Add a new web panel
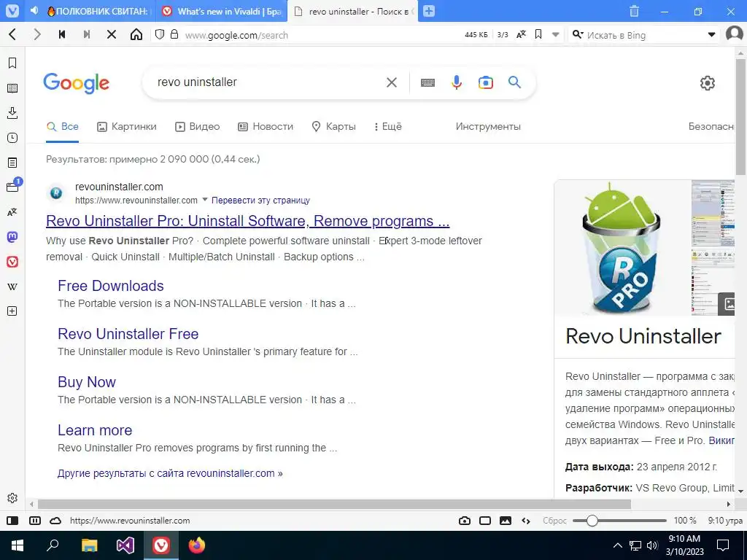This screenshot has height=560, width=747. pos(12,311)
